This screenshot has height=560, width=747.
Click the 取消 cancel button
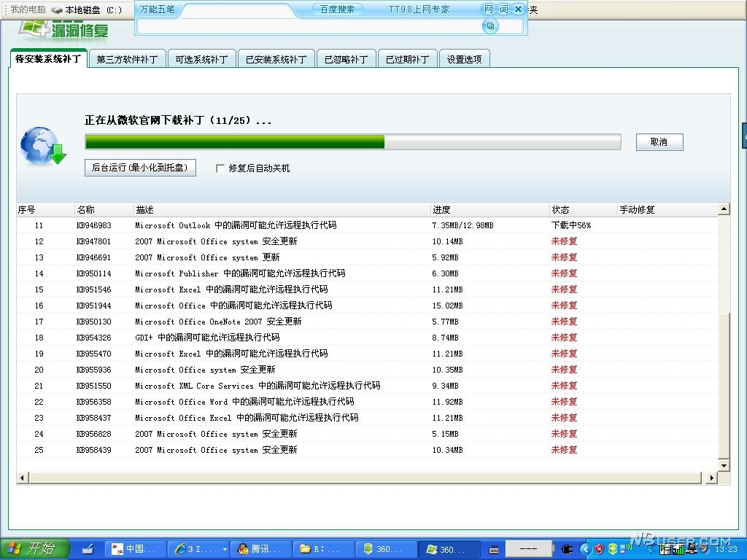tap(659, 142)
